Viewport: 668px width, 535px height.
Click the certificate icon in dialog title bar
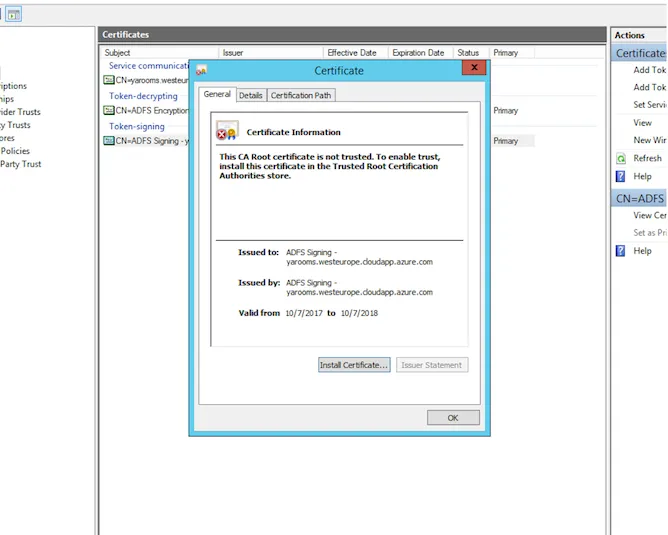201,70
